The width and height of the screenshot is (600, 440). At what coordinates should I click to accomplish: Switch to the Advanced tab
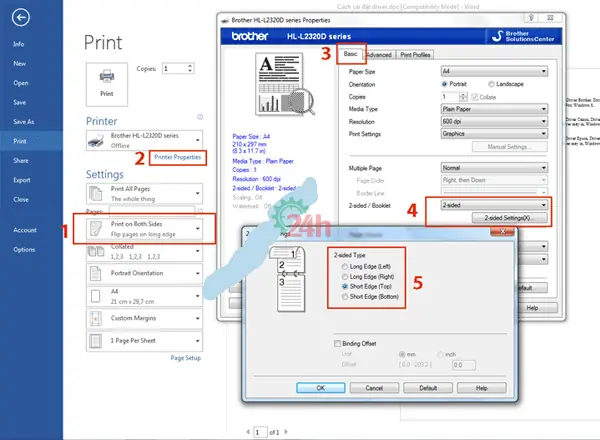(379, 55)
